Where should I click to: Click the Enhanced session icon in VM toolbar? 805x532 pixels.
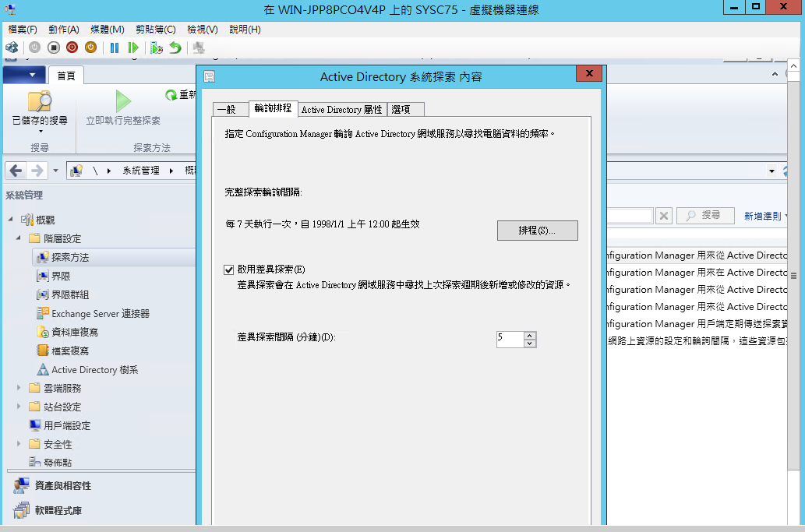(199, 48)
